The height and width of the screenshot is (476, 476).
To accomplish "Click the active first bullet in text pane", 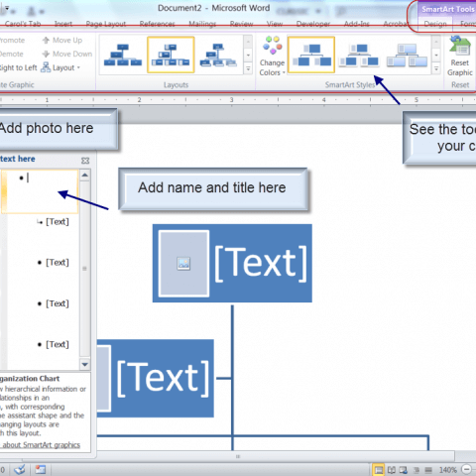I will coord(40,191).
